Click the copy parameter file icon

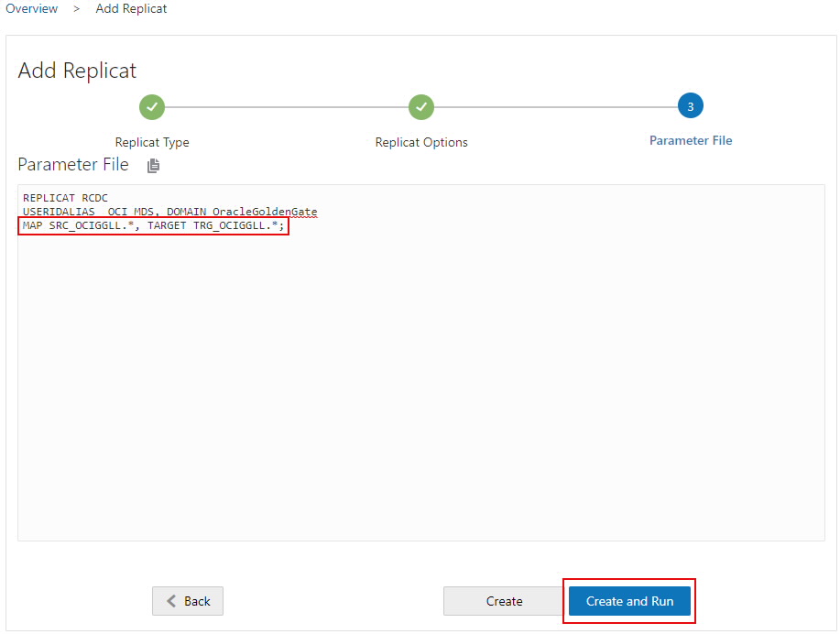(x=153, y=165)
